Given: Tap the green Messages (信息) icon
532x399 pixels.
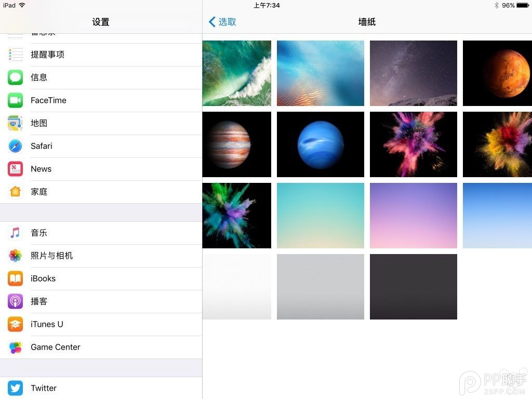Looking at the screenshot, I should tap(15, 77).
